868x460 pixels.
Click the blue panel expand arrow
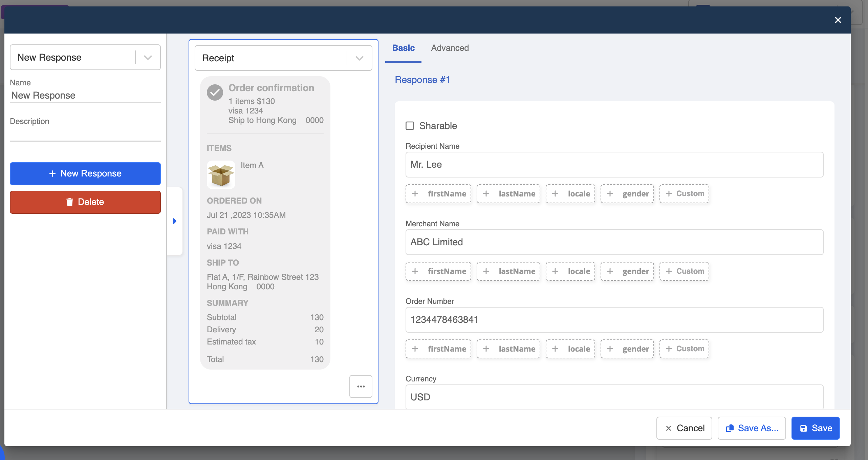[175, 221]
